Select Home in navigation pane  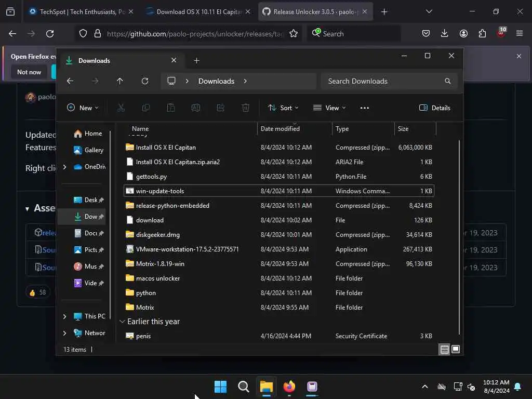[x=88, y=134]
